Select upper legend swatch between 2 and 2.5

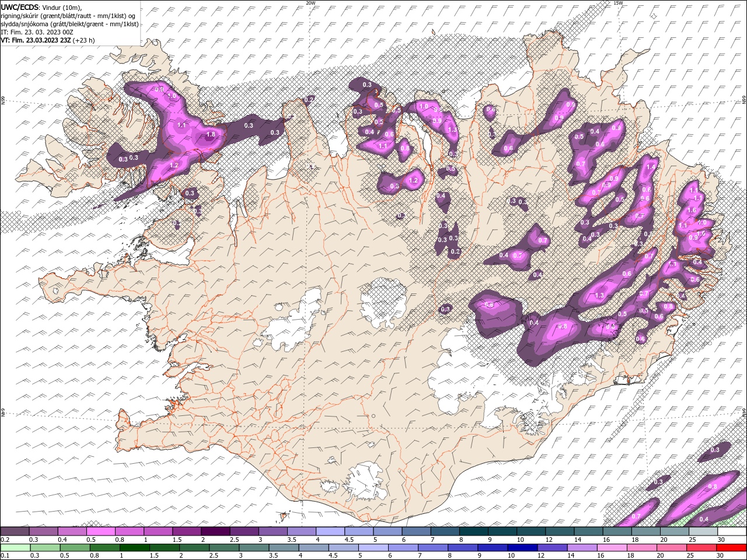(x=215, y=531)
